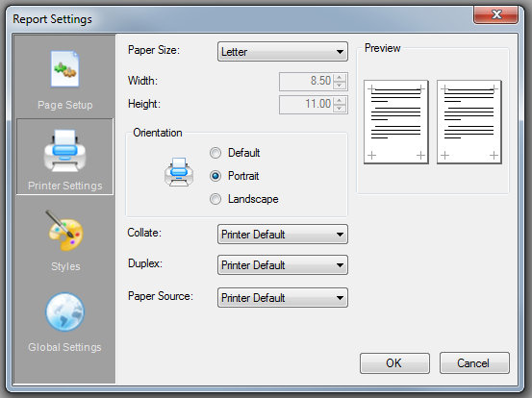Open the Paper Source dropdown
532x398 pixels.
click(x=283, y=298)
